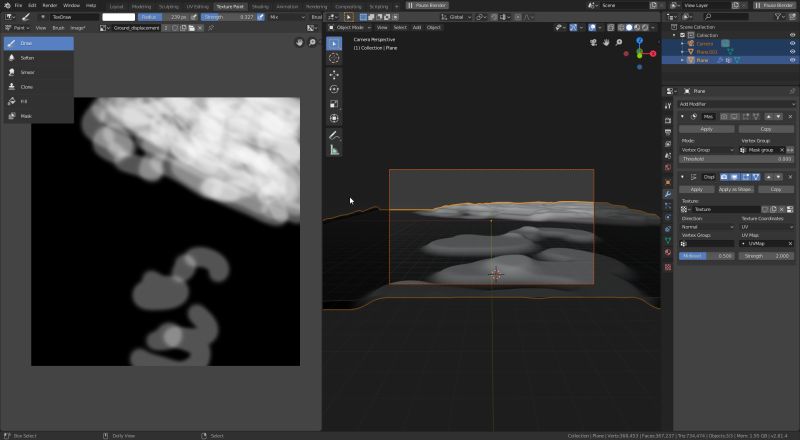Activate the Move tool in viewport
The height and width of the screenshot is (440, 800).
pos(334,75)
